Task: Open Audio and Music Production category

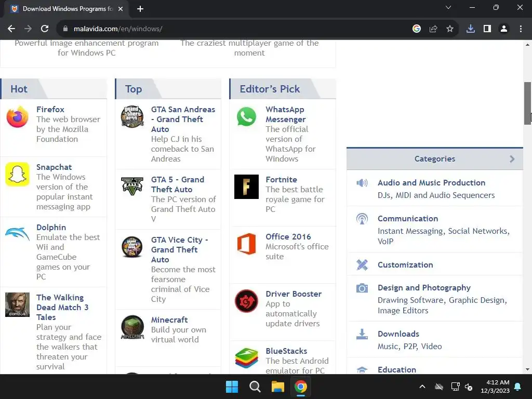Action: pyautogui.click(x=431, y=182)
